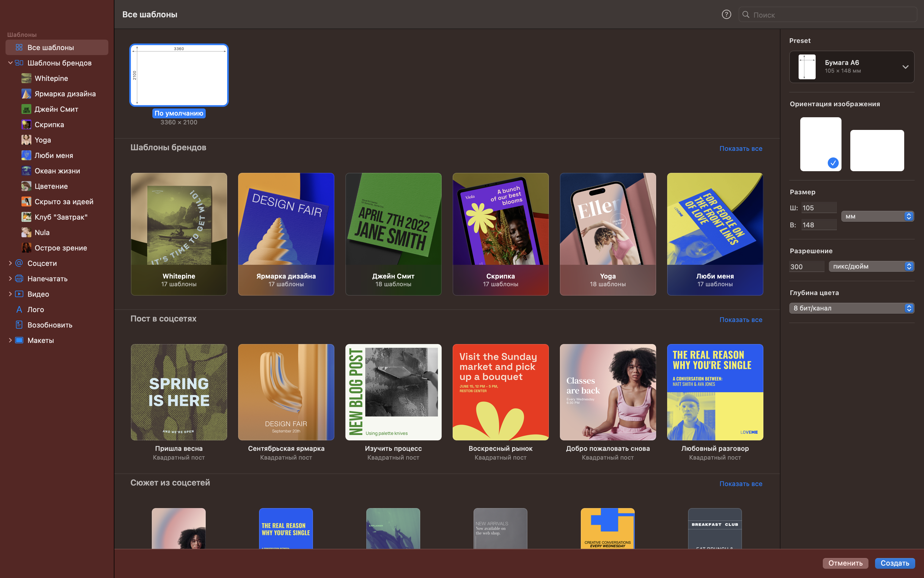Click the Поиск search field
924x578 pixels.
pyautogui.click(x=827, y=15)
